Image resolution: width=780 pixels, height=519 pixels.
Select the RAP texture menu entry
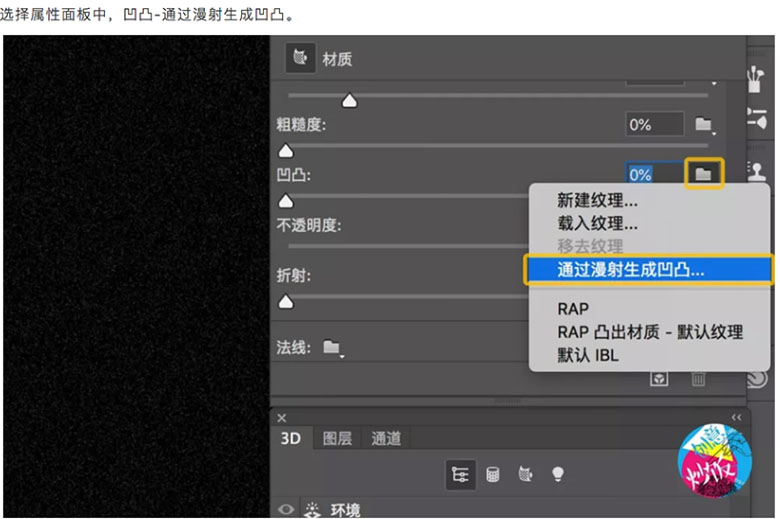[650, 309]
